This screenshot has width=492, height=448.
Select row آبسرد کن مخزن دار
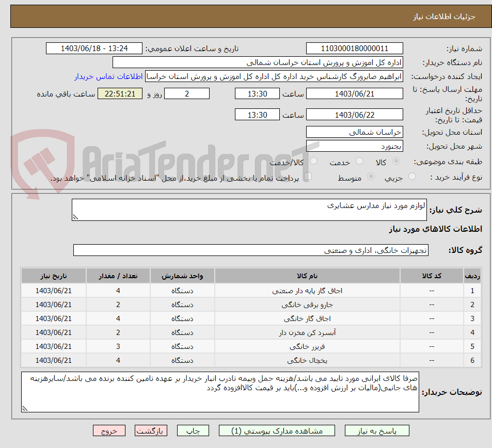click(x=251, y=332)
